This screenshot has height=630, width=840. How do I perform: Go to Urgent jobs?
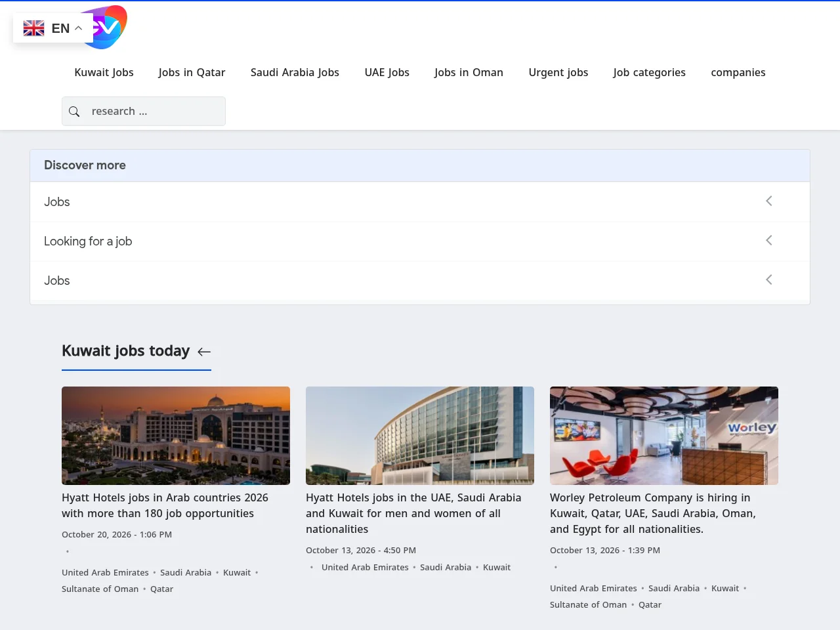[x=558, y=72]
